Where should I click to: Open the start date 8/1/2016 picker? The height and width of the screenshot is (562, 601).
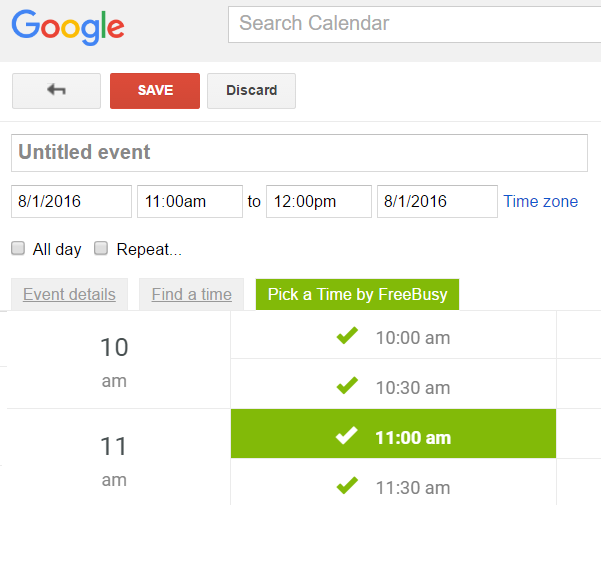(71, 201)
